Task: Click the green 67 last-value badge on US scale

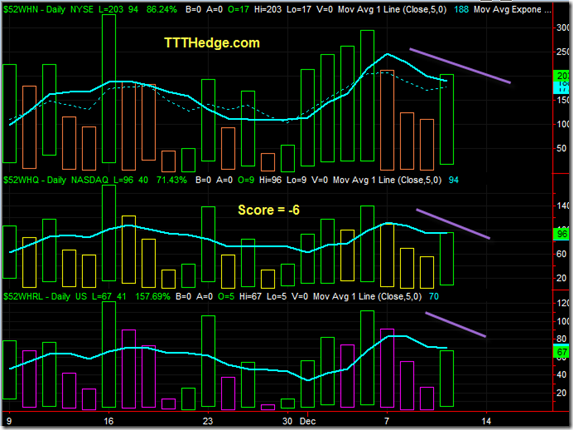Action: [562, 352]
